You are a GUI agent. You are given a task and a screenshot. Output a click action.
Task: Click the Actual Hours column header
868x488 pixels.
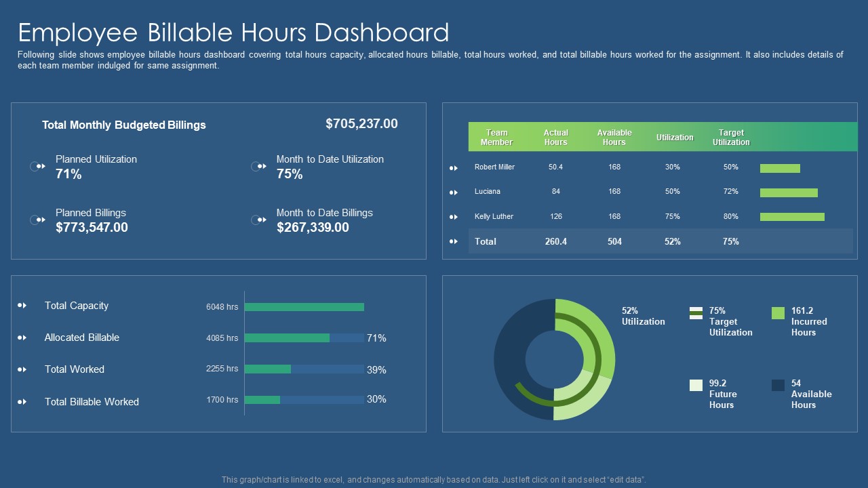point(556,138)
